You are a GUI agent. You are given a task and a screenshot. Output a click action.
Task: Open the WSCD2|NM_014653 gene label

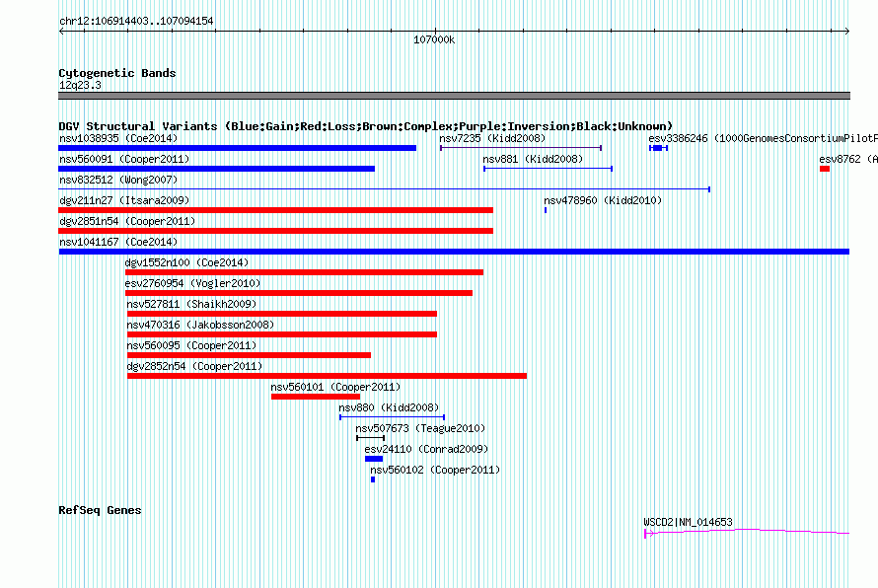coord(689,522)
